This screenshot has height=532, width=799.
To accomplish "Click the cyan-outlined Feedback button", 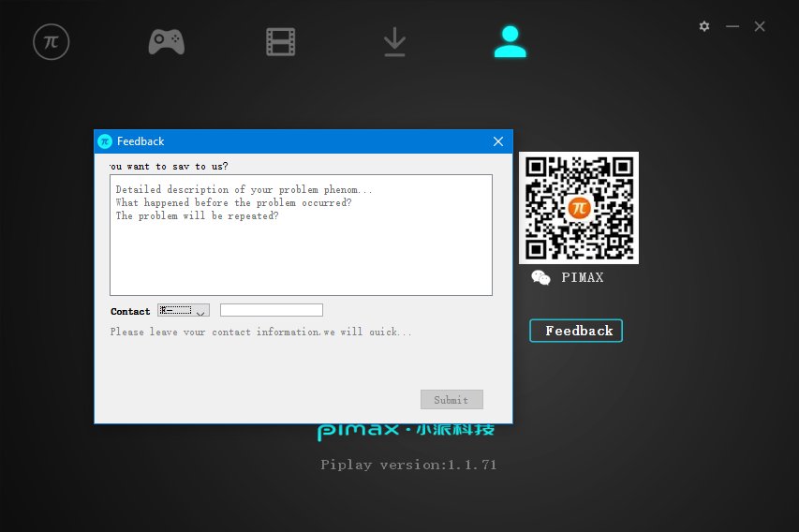I will (576, 331).
